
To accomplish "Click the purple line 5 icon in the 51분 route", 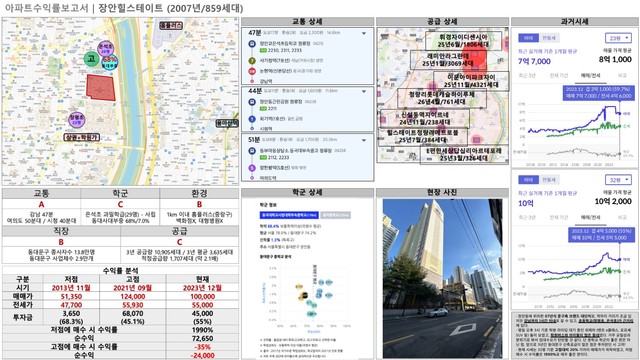I will pos(252,168).
